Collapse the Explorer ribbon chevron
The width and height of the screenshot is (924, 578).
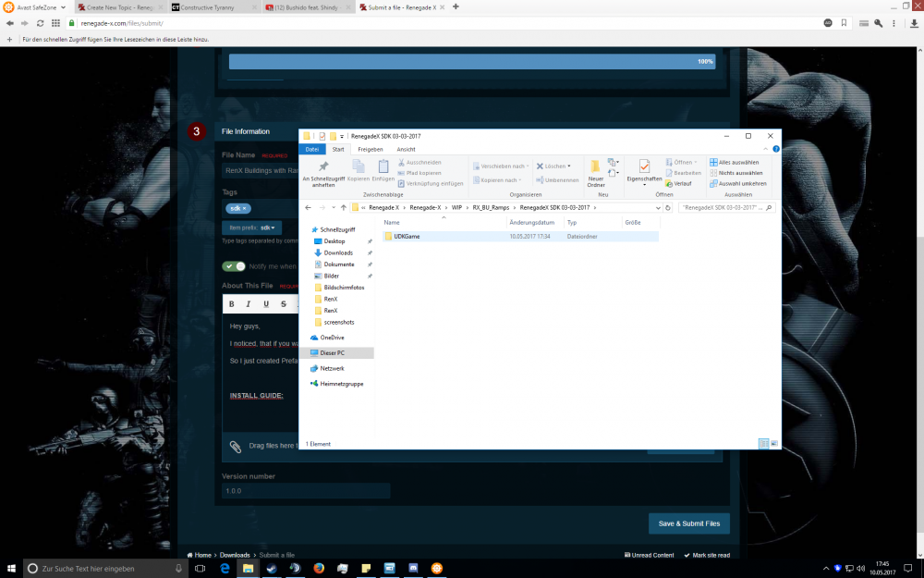[x=765, y=149]
